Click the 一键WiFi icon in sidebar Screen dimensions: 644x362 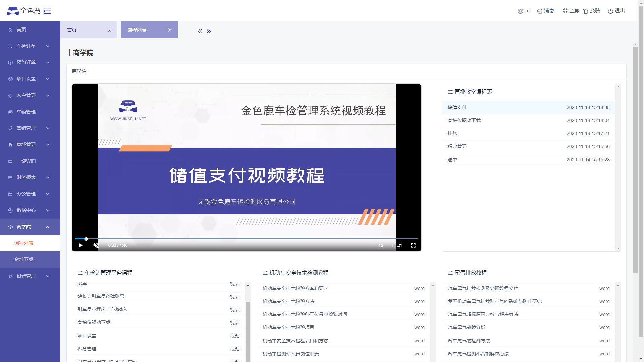[x=10, y=161]
